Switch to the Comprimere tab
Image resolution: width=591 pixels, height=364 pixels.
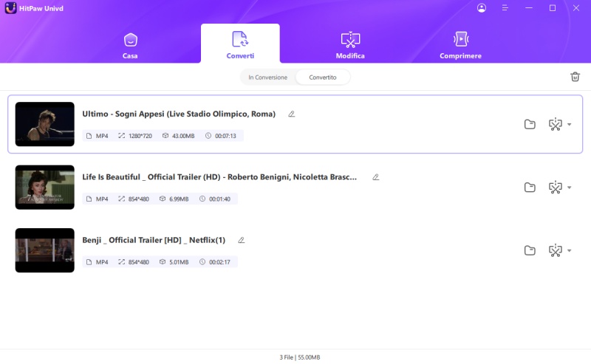click(x=460, y=44)
